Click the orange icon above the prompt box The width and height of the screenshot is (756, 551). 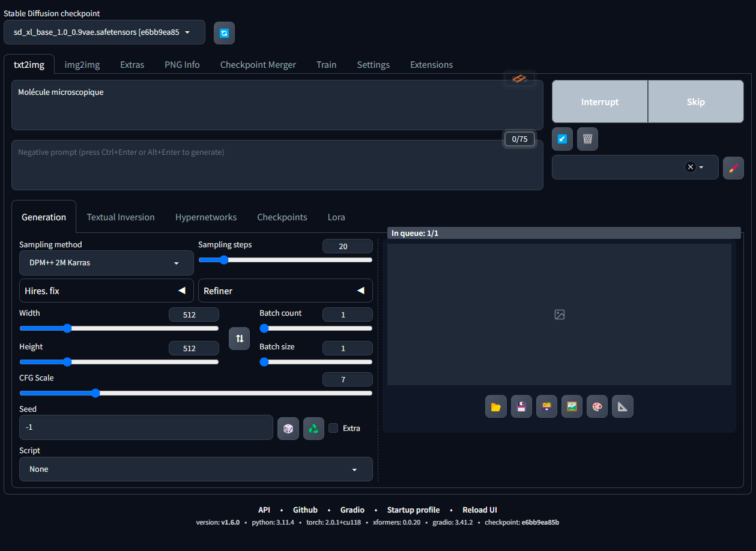tap(519, 79)
